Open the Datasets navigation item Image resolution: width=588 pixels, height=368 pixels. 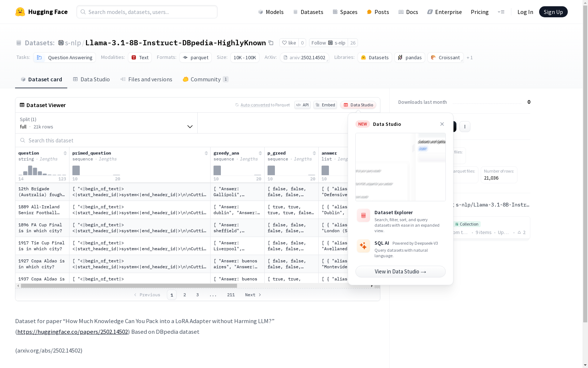pyautogui.click(x=308, y=12)
